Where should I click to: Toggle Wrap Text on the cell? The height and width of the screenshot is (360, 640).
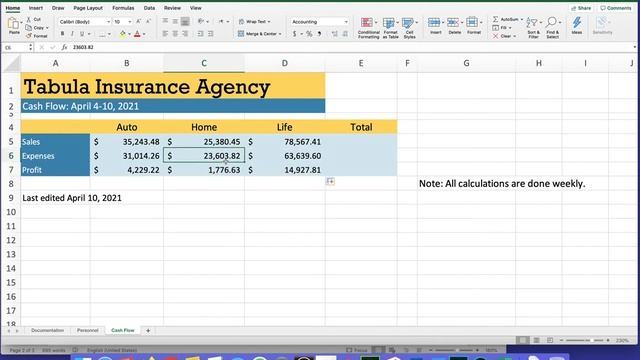pos(255,21)
